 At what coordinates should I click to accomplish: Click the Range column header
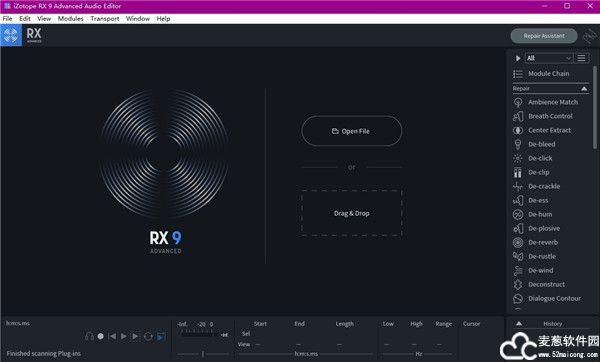(x=443, y=324)
